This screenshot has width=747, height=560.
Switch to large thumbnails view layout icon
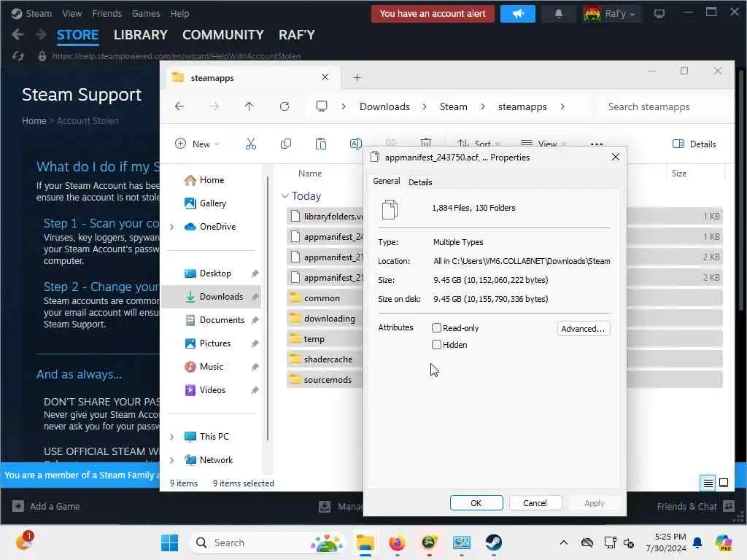click(724, 483)
